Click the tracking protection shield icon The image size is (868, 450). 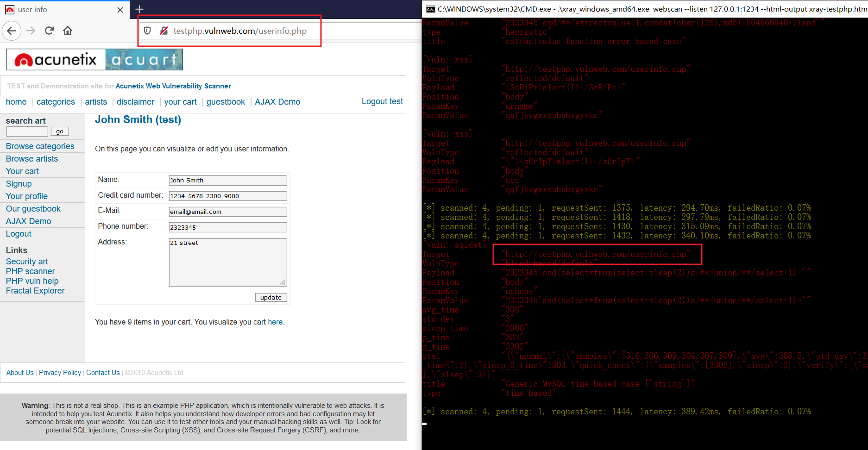pyautogui.click(x=147, y=31)
